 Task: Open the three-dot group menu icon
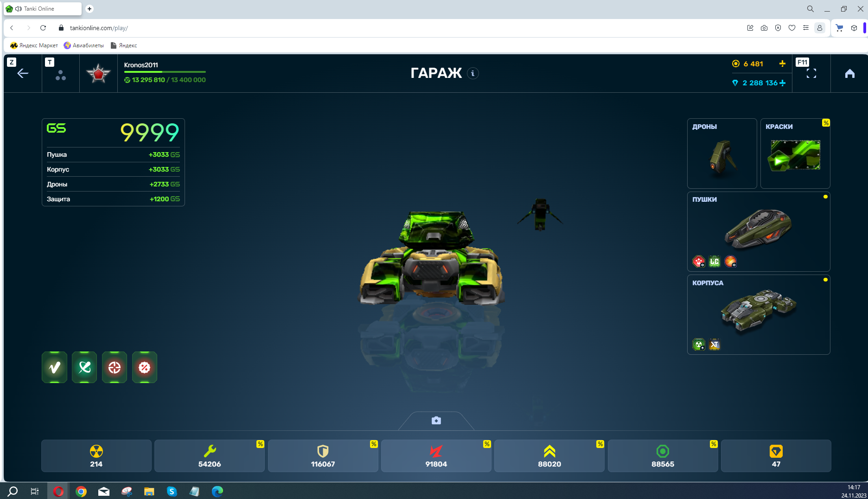point(61,76)
